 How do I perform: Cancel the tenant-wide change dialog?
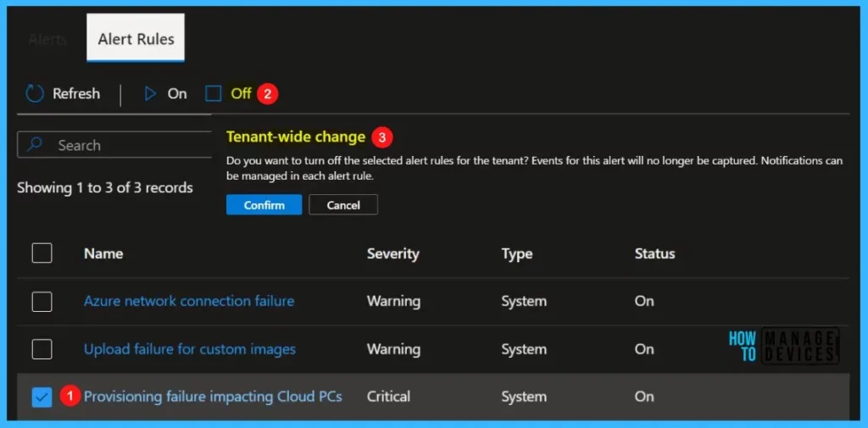pos(343,205)
